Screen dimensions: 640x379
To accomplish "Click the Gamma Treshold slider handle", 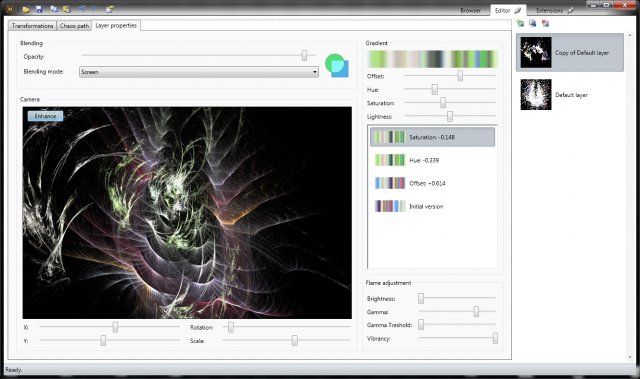I will [421, 324].
